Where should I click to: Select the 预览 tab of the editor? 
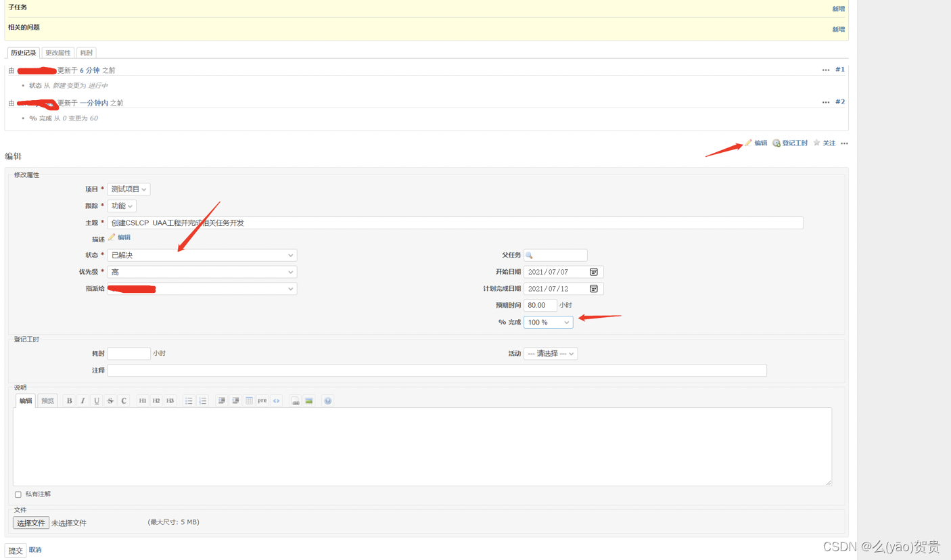point(47,401)
